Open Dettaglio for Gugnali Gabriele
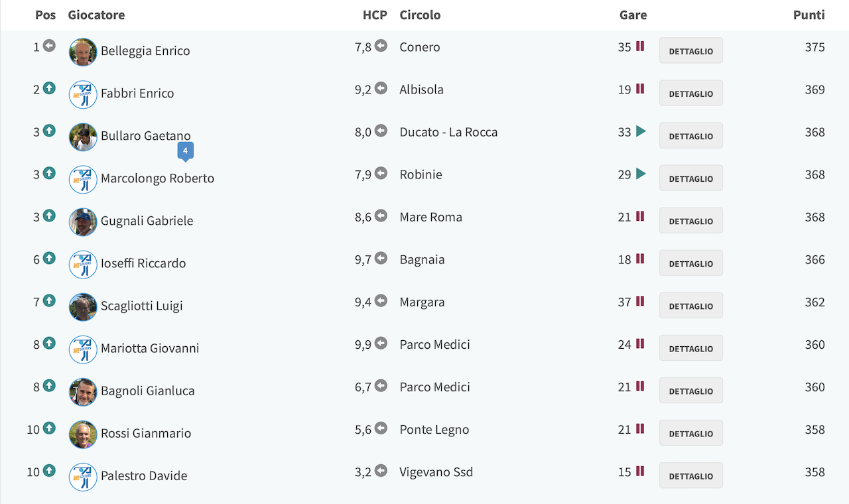 pyautogui.click(x=691, y=221)
